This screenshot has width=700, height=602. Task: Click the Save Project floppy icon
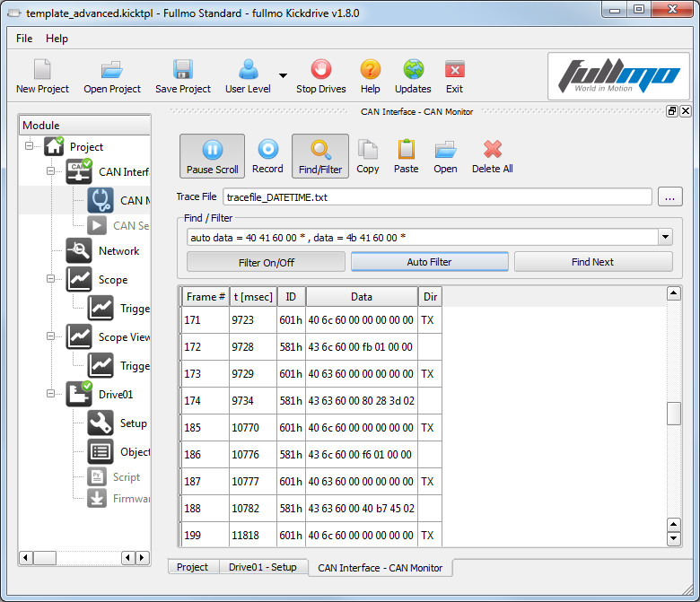point(183,70)
